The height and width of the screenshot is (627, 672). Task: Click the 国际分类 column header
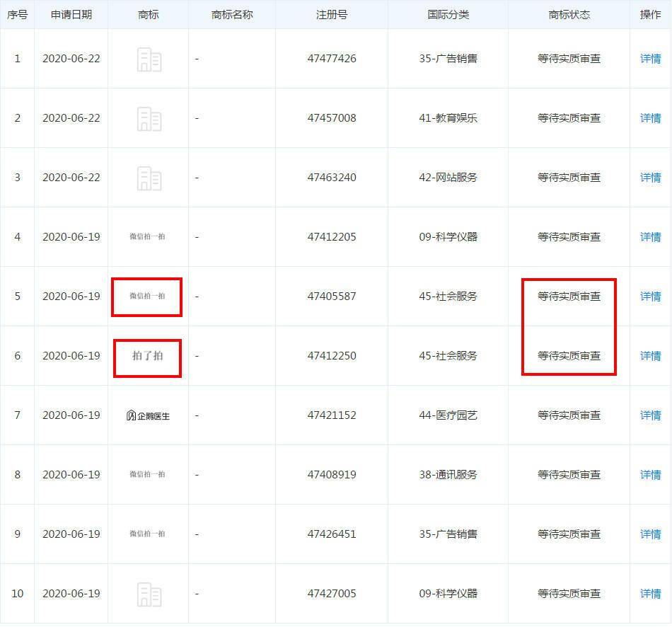click(x=446, y=14)
